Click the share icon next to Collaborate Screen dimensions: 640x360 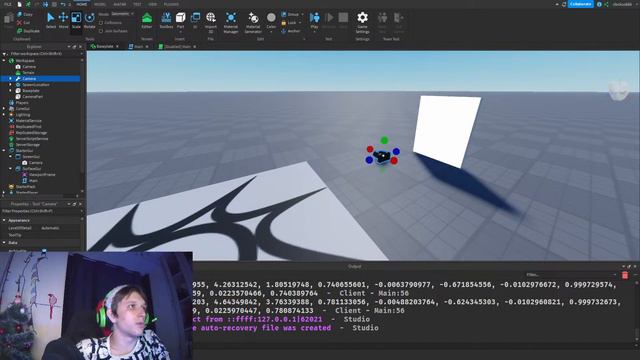606,4
